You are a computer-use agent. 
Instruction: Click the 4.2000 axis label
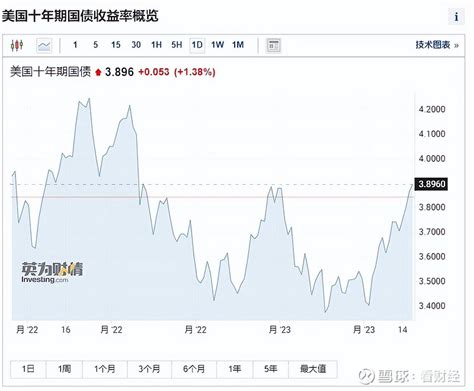432,109
